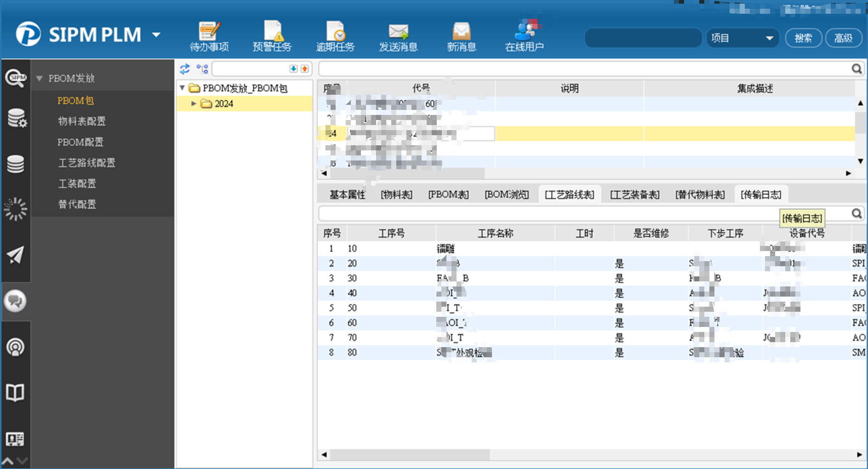
Task: View 在线用户 online users
Action: pyautogui.click(x=525, y=36)
